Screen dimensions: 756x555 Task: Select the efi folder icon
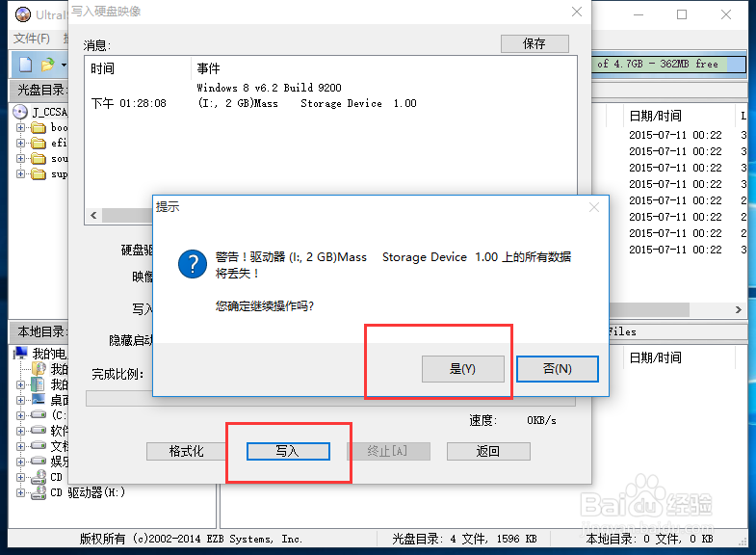coord(39,144)
